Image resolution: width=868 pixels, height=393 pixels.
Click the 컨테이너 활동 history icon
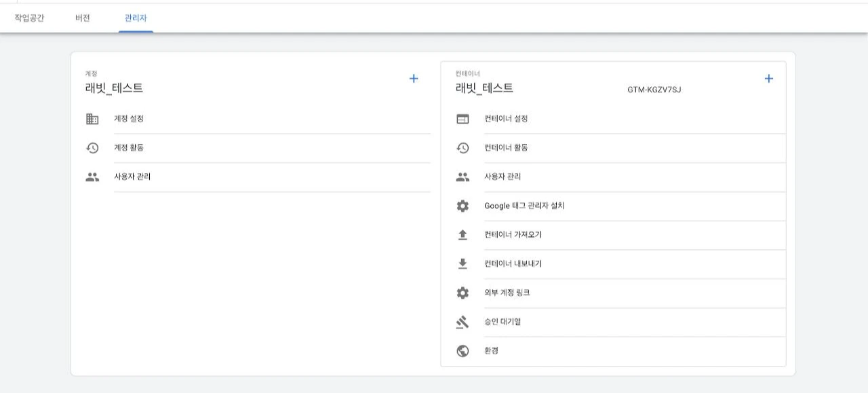pyautogui.click(x=462, y=148)
